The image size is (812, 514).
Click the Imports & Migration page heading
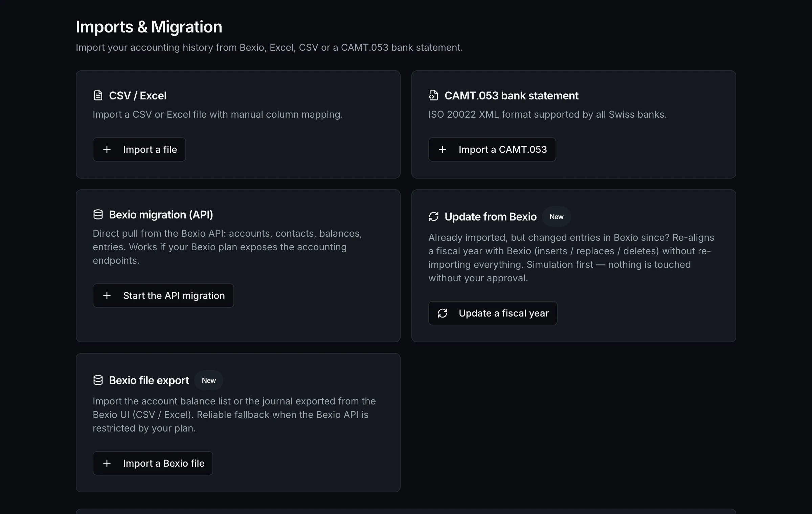click(x=149, y=27)
